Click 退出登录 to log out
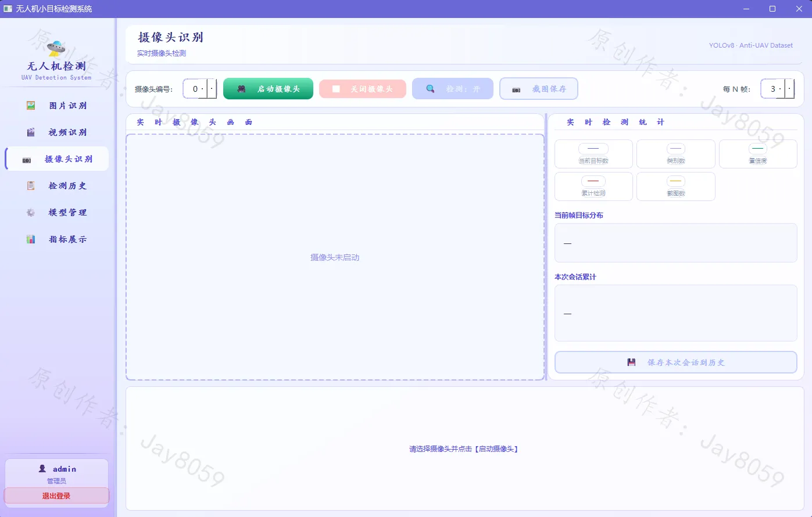Image resolution: width=812 pixels, height=517 pixels. [x=56, y=496]
